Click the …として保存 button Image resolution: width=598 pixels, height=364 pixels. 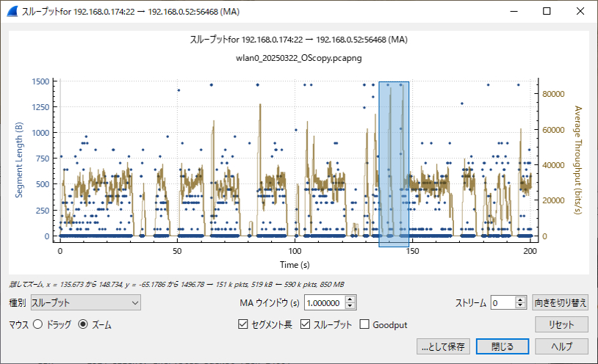[x=443, y=346]
